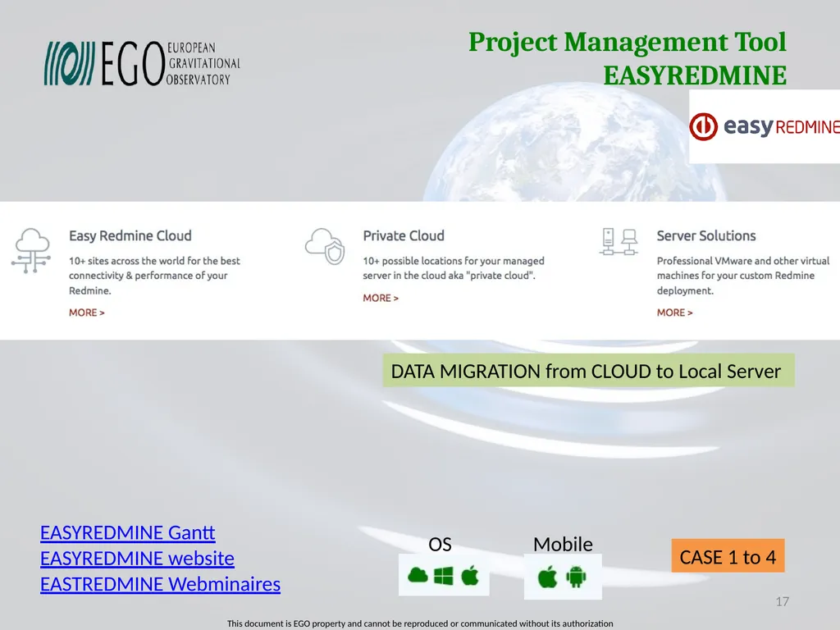The width and height of the screenshot is (840, 630).
Task: Click the Mobile label
Action: (563, 545)
